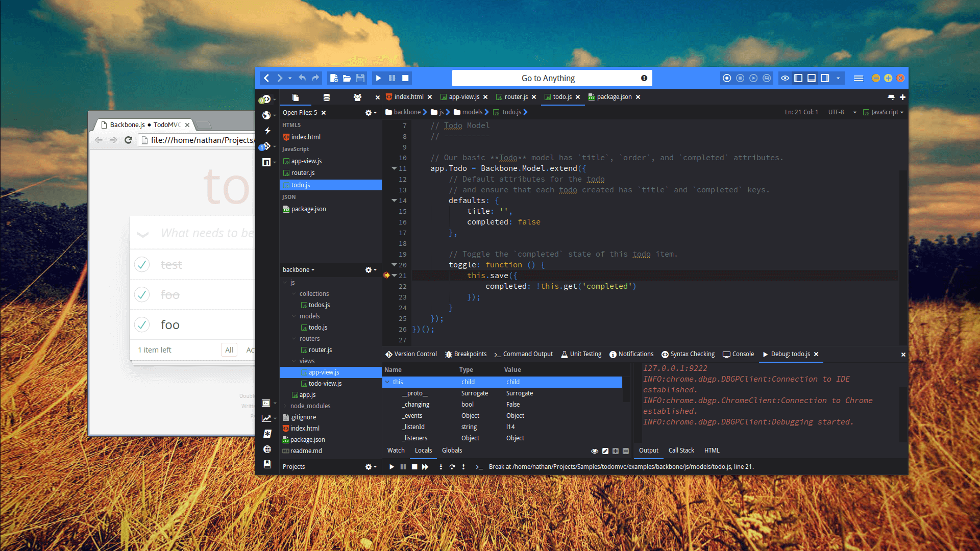Open the Syntax Checking bottom tab

[x=688, y=354]
